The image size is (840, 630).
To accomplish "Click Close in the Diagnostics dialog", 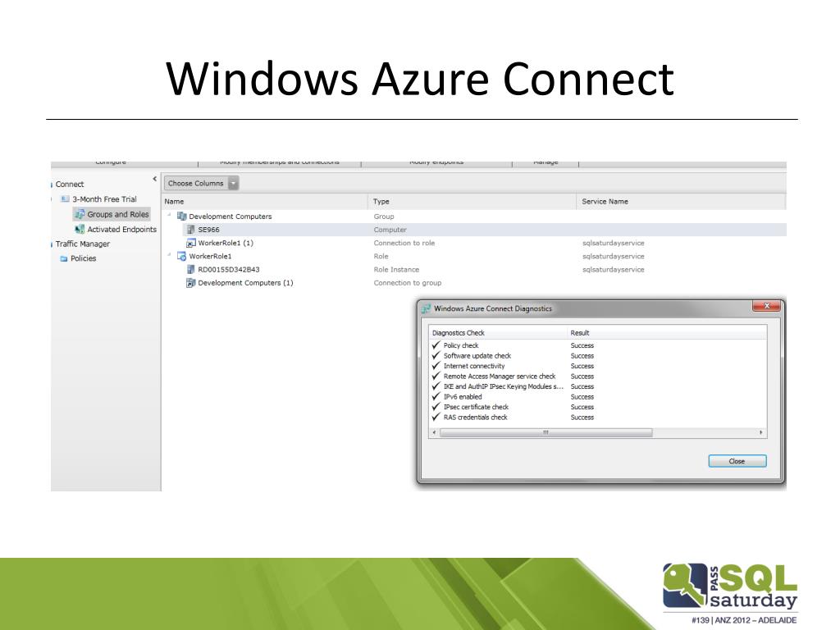I will [737, 461].
